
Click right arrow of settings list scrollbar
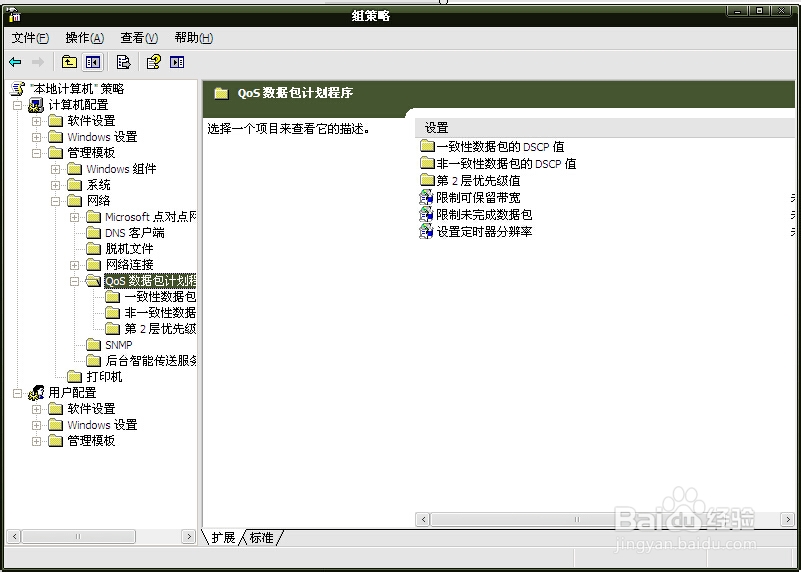pyautogui.click(x=787, y=520)
